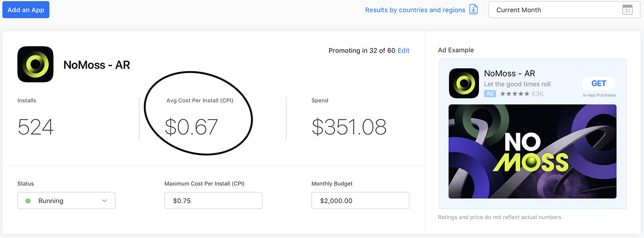Click the Maximum Cost Per Install field
The height and width of the screenshot is (238, 644).
pyautogui.click(x=213, y=201)
